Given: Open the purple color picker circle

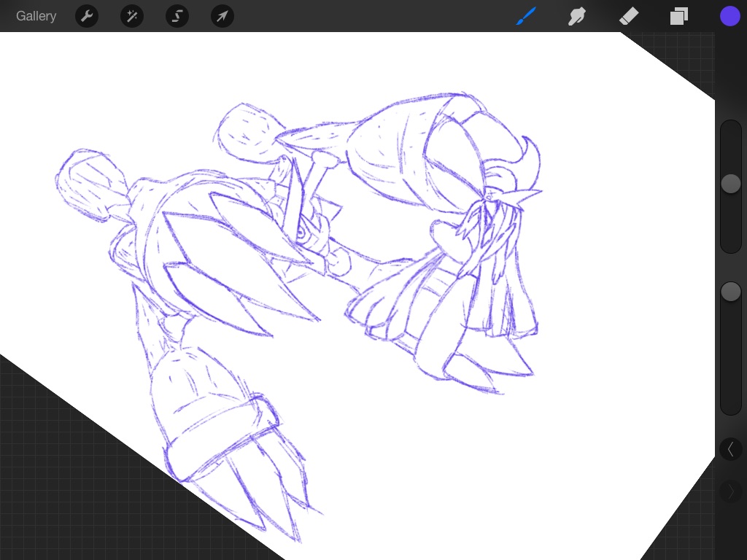Looking at the screenshot, I should (729, 16).
